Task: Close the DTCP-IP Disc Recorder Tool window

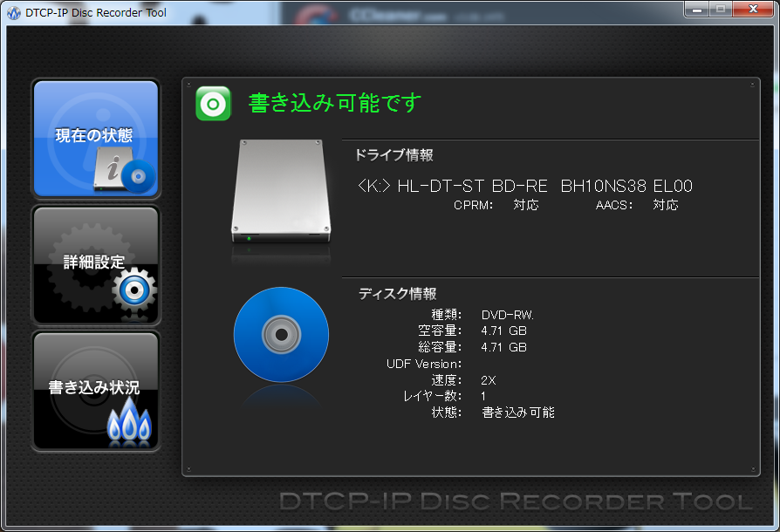Action: 753,9
